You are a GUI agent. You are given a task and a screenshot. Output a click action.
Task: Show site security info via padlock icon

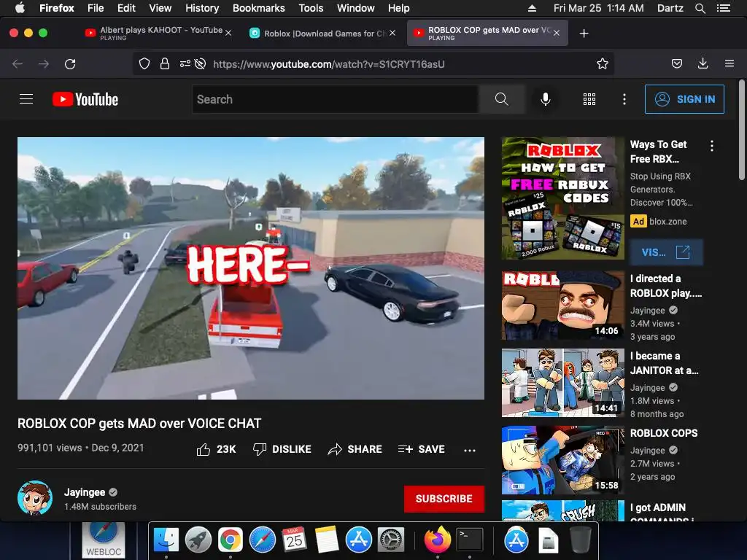point(165,64)
